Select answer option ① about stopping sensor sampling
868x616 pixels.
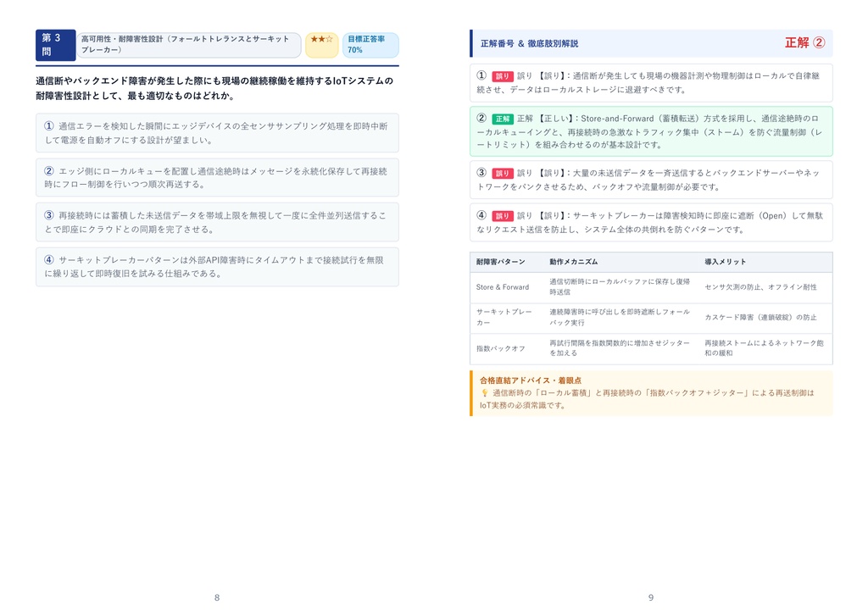[x=217, y=133]
